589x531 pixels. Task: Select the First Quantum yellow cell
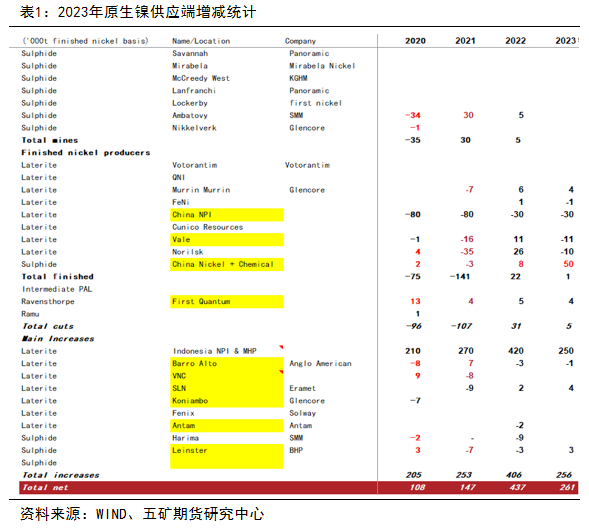click(227, 302)
